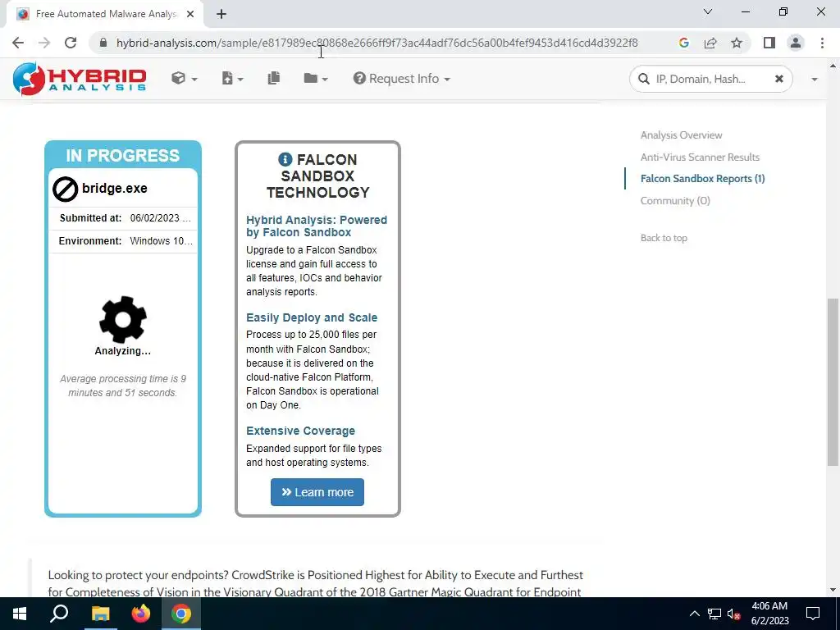This screenshot has height=630, width=840.
Task: Open Chrome three-dot menu
Action: 822,43
